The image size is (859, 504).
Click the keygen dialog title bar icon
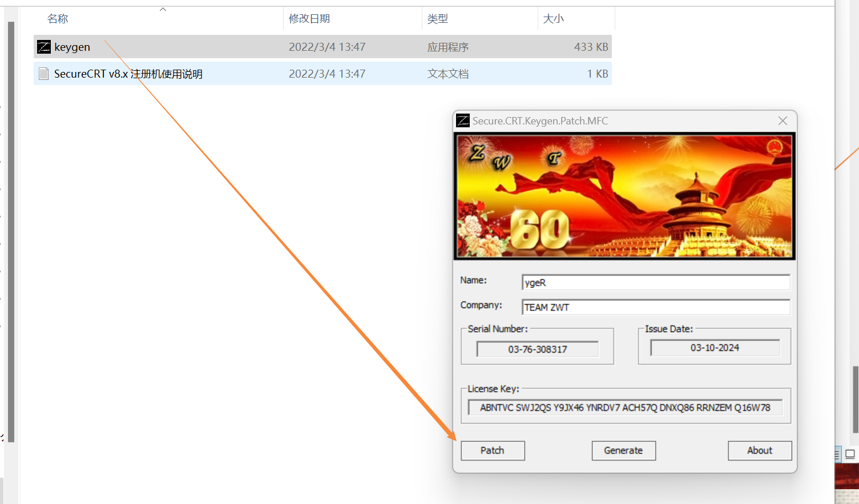pyautogui.click(x=463, y=120)
